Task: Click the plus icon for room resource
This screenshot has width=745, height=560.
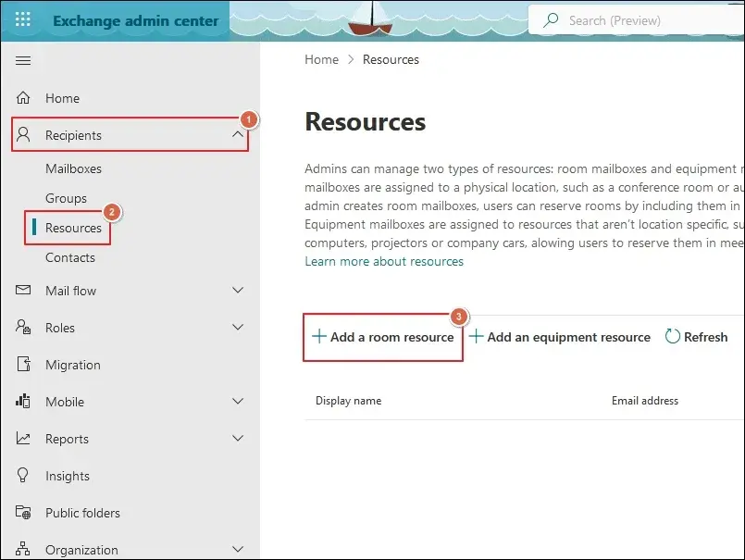Action: coord(318,337)
